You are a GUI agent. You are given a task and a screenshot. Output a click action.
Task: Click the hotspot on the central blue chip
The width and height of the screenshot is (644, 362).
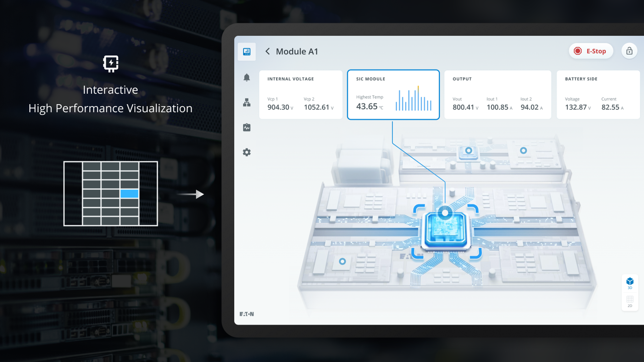(x=445, y=213)
